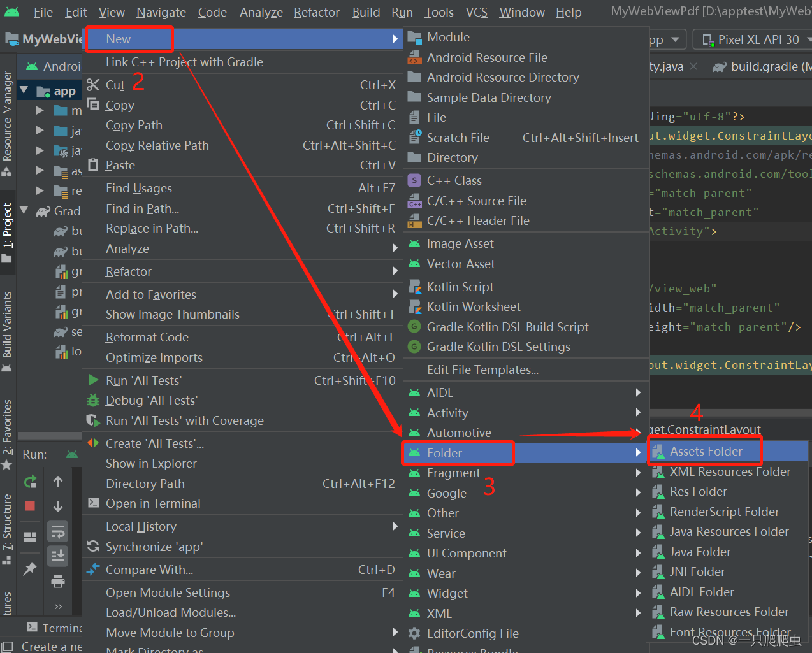The width and height of the screenshot is (812, 653).
Task: Click the rerun icon in Run panel
Action: [x=30, y=482]
